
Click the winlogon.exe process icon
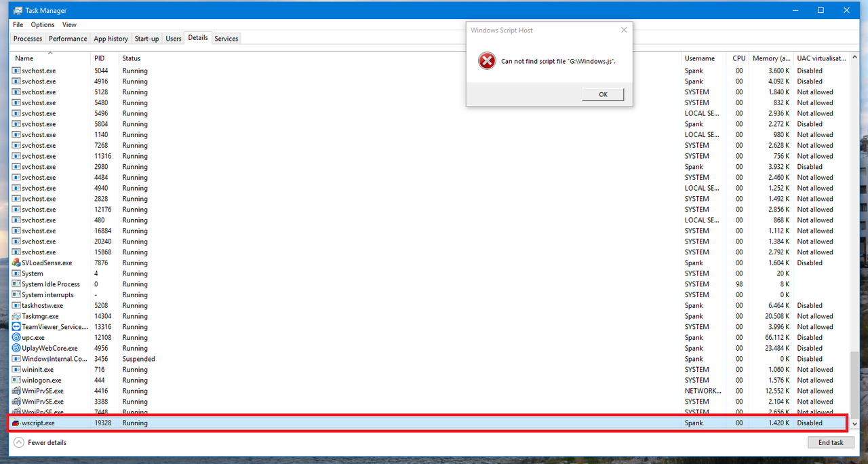tap(16, 380)
